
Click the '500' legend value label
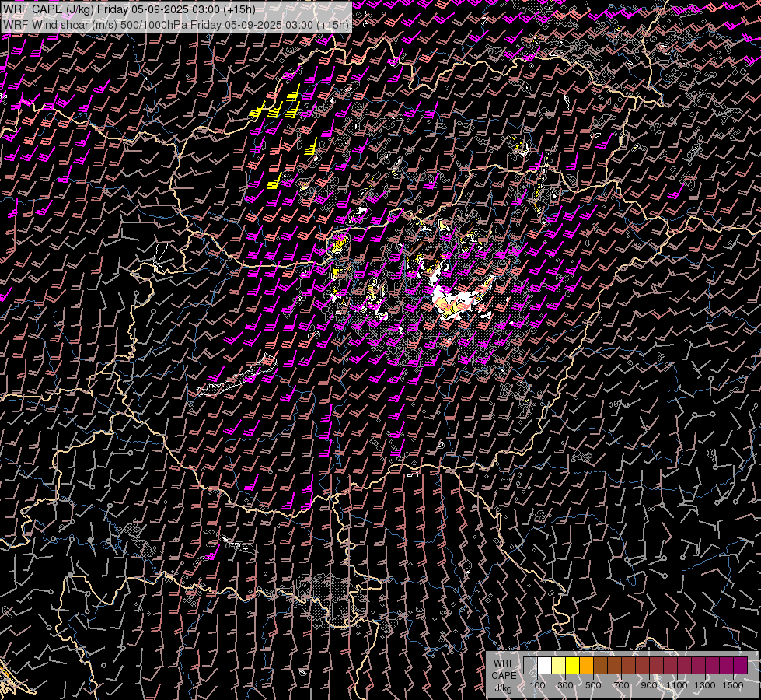593,685
